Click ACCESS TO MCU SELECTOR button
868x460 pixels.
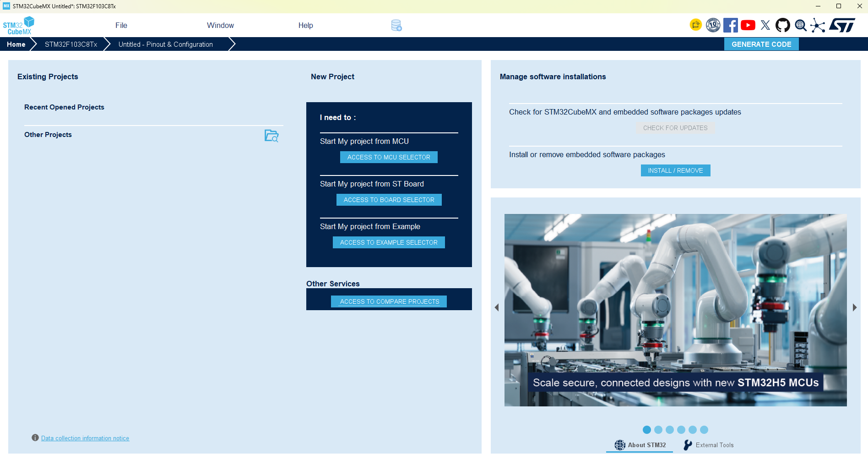click(389, 157)
